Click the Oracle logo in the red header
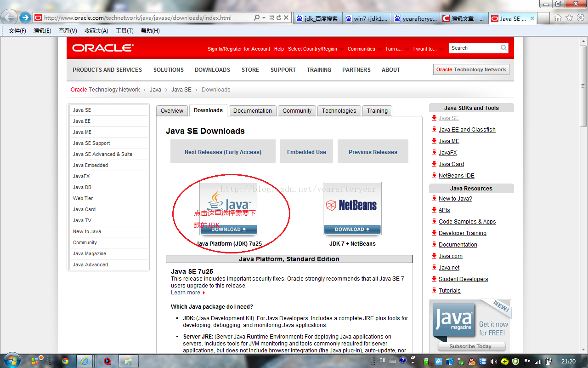Image resolution: width=588 pixels, height=368 pixels. click(x=103, y=48)
